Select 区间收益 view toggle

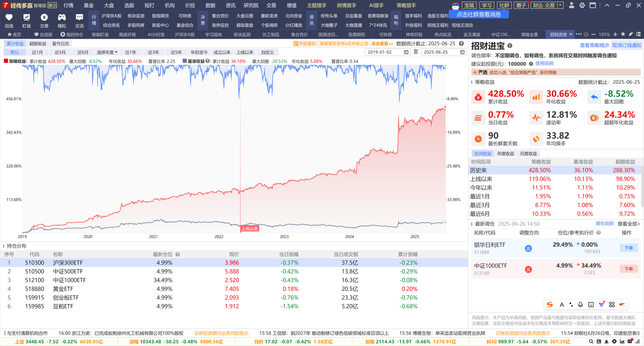click(483, 154)
